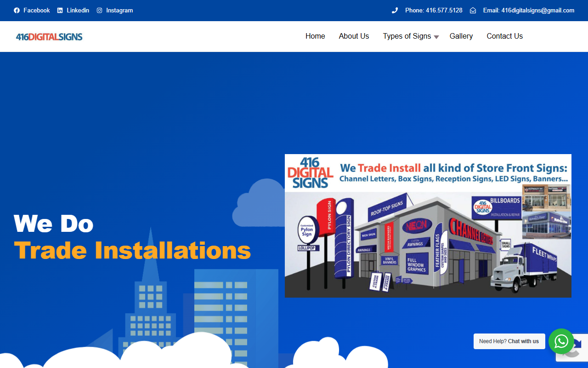This screenshot has height=368, width=588.
Task: Open Gallery page
Action: (461, 36)
